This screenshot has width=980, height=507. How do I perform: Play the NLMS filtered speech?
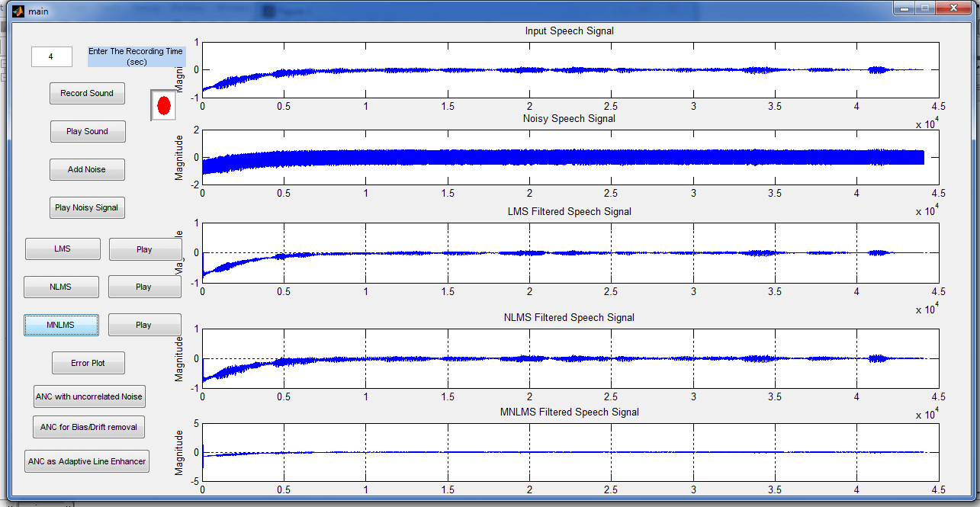[x=145, y=287]
